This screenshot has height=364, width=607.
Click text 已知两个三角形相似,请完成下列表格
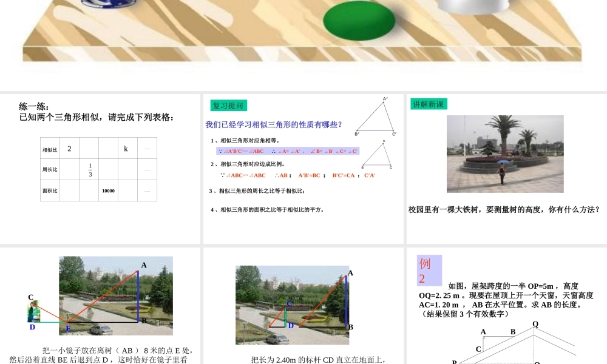[97, 117]
